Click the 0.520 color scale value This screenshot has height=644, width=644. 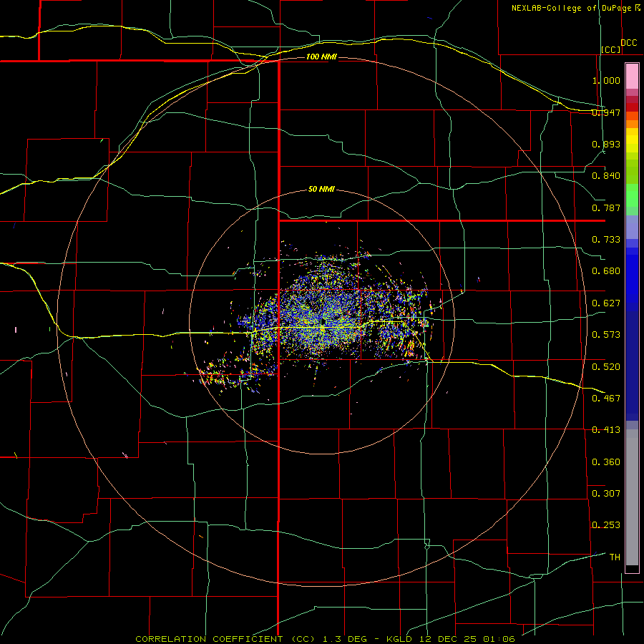coord(606,367)
